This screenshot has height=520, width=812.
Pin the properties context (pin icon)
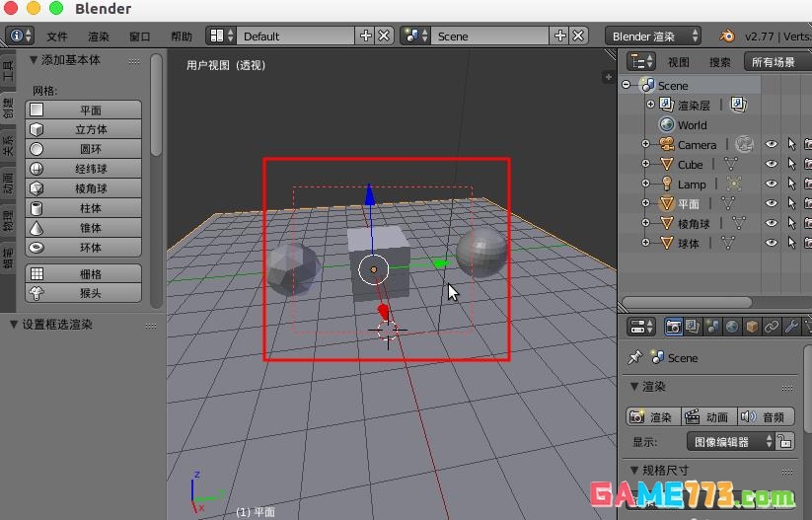click(x=634, y=357)
